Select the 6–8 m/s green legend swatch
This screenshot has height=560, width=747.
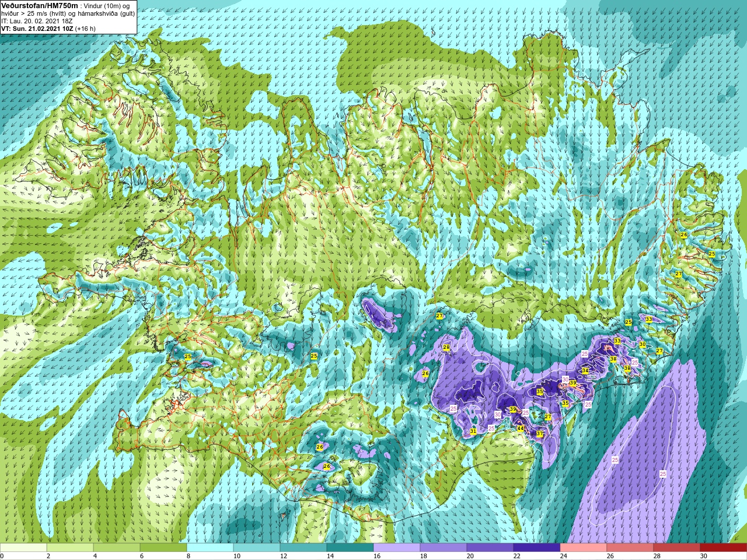163,548
